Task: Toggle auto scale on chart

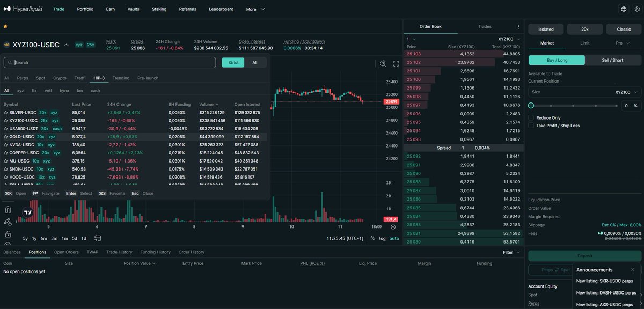Action: tap(394, 238)
